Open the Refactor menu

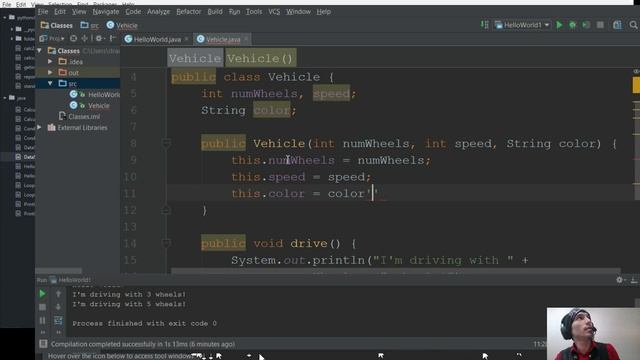[189, 11]
